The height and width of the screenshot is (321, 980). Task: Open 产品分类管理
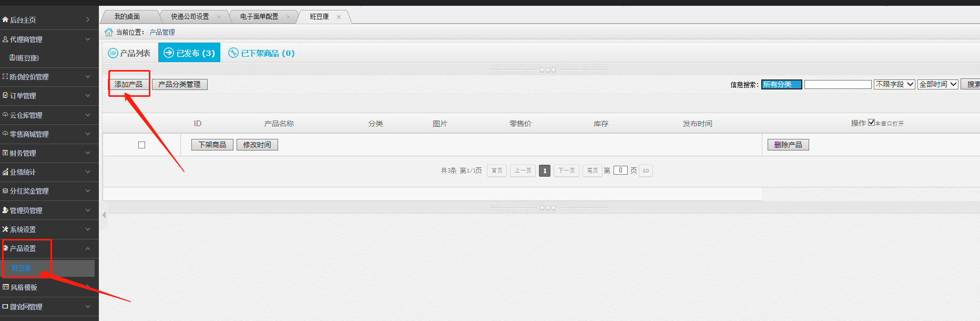pos(180,84)
